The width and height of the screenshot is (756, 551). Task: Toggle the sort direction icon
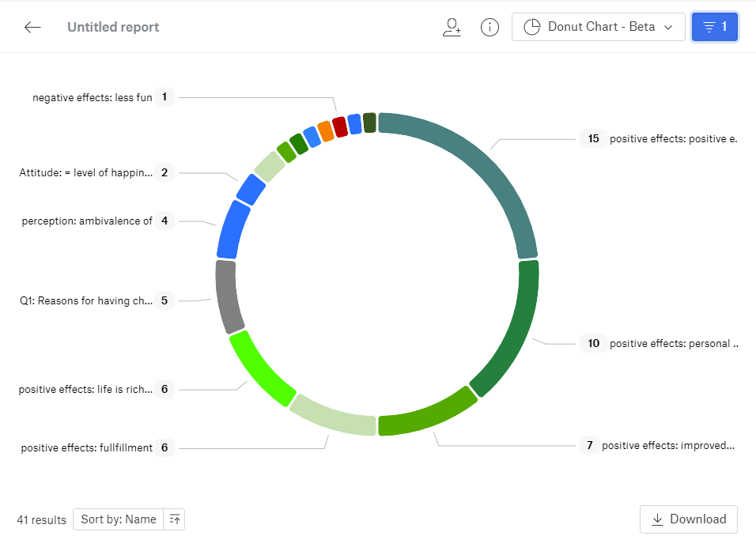pos(175,519)
